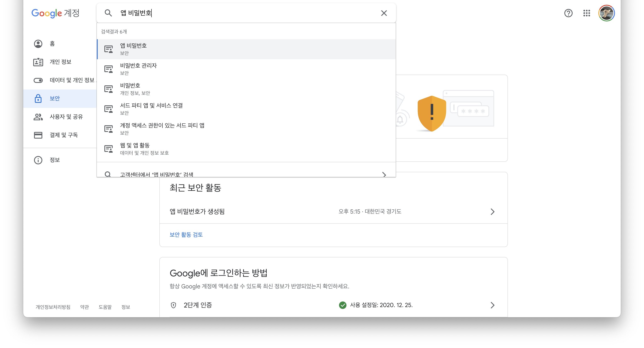Click the magnifier icon in search bar
The width and height of the screenshot is (644, 348).
tap(108, 13)
